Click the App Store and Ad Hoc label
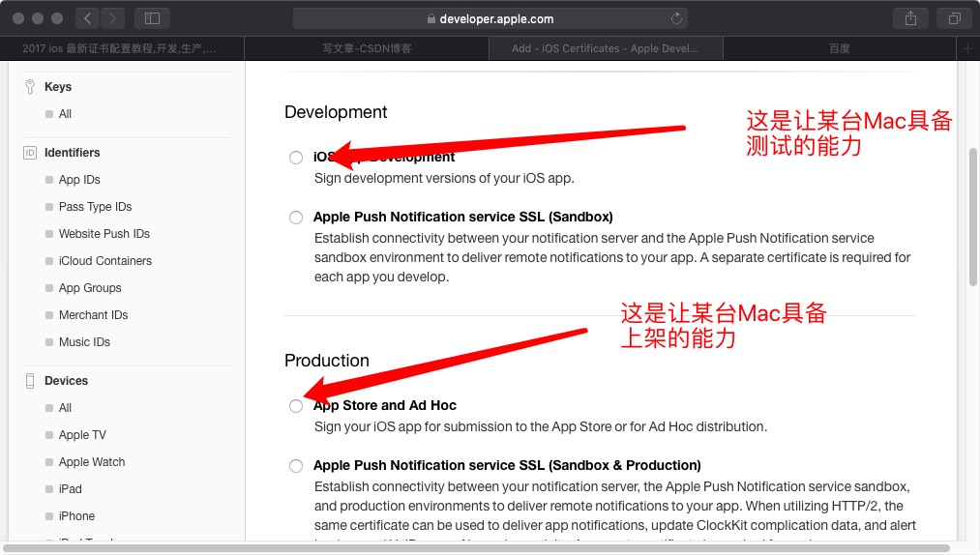 click(385, 406)
